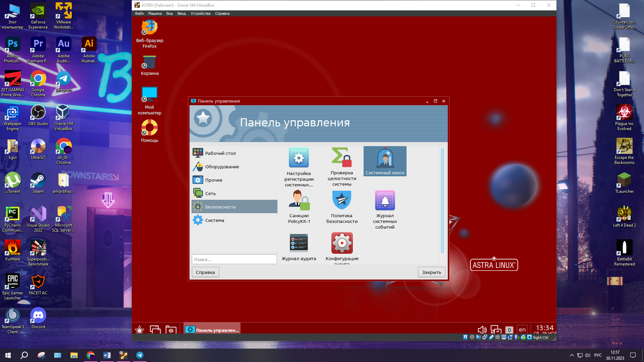Image resolution: width=644 pixels, height=362 pixels.
Task: Open Файл menu in VirtualBox
Action: [x=139, y=13]
